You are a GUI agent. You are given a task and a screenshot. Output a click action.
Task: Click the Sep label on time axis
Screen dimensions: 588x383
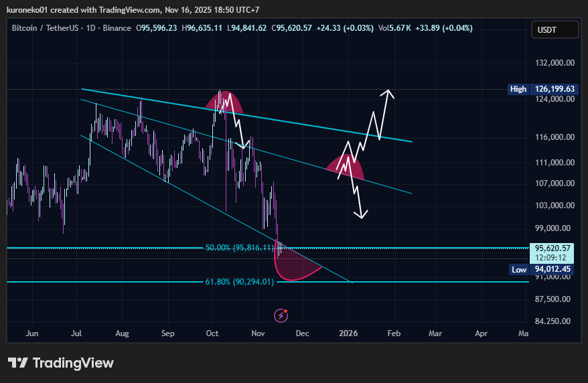tap(167, 333)
